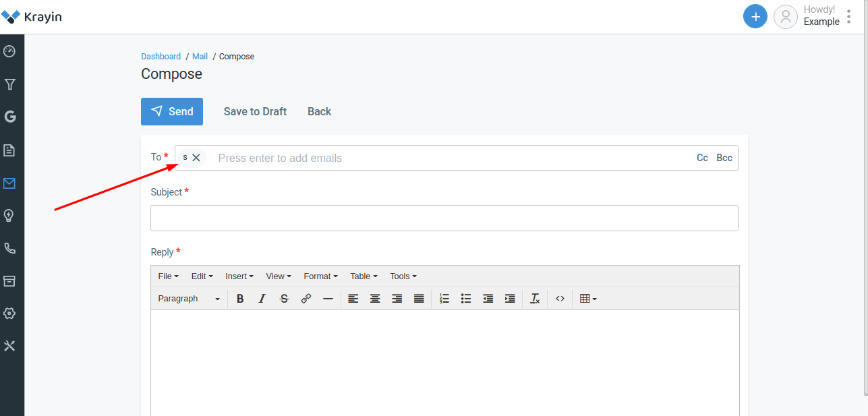Insert a hyperlink using the link icon
868x416 pixels.
[x=306, y=298]
